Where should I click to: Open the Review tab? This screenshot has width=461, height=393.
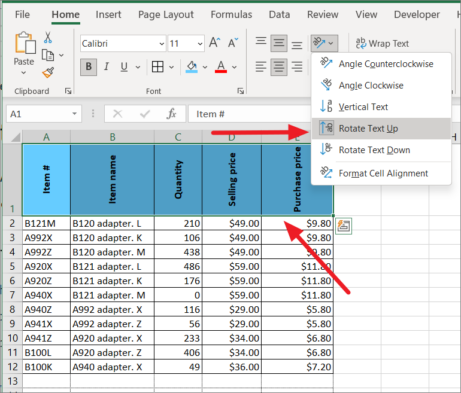pos(323,15)
